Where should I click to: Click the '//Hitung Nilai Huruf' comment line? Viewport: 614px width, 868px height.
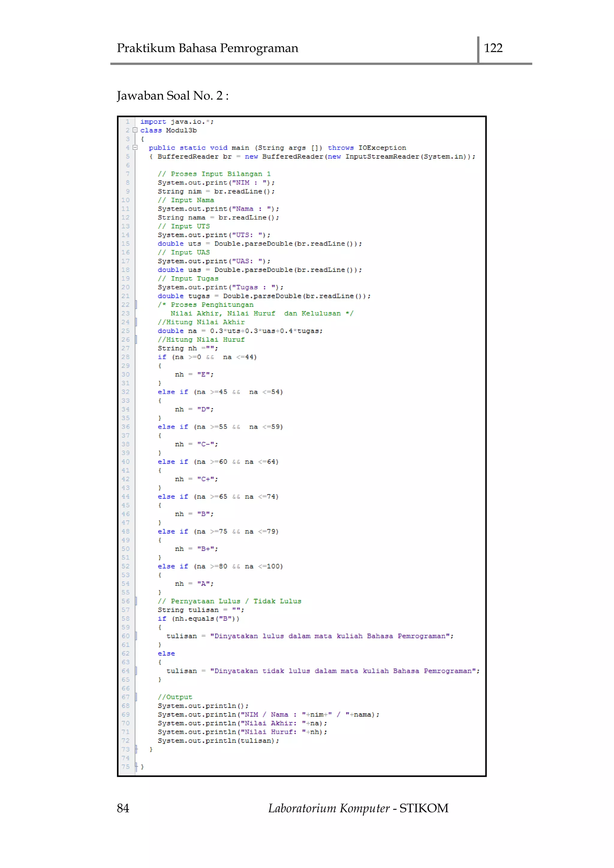[201, 340]
